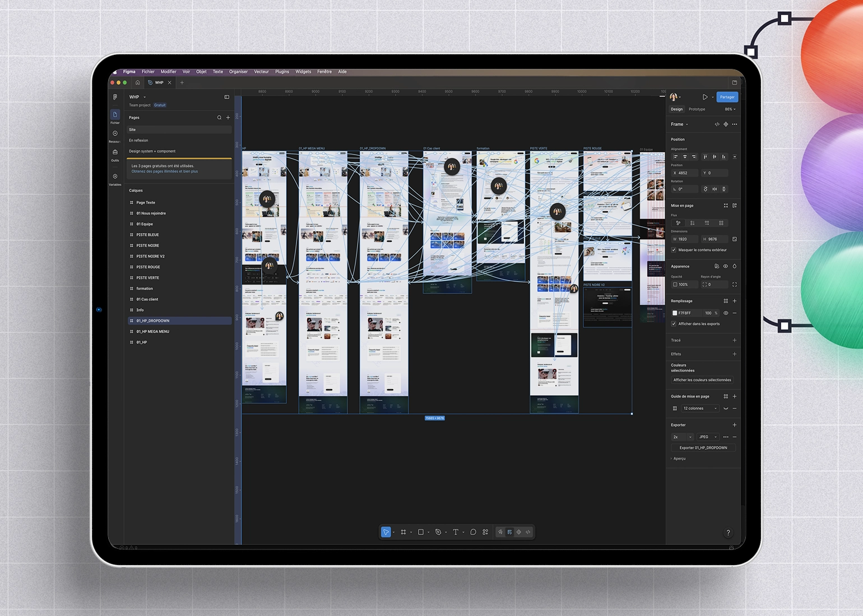The height and width of the screenshot is (616, 863).
Task: Select the vertical flow layout option
Action: pyautogui.click(x=693, y=223)
